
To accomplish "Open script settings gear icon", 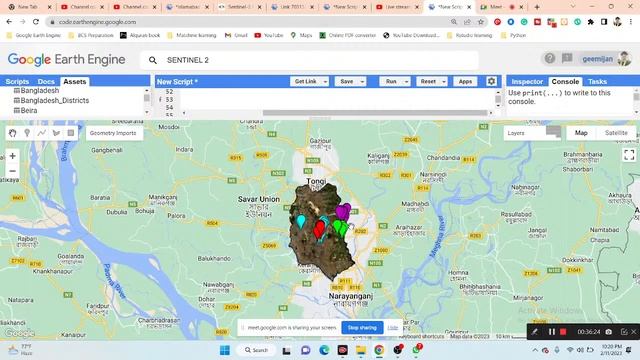I will click(491, 81).
